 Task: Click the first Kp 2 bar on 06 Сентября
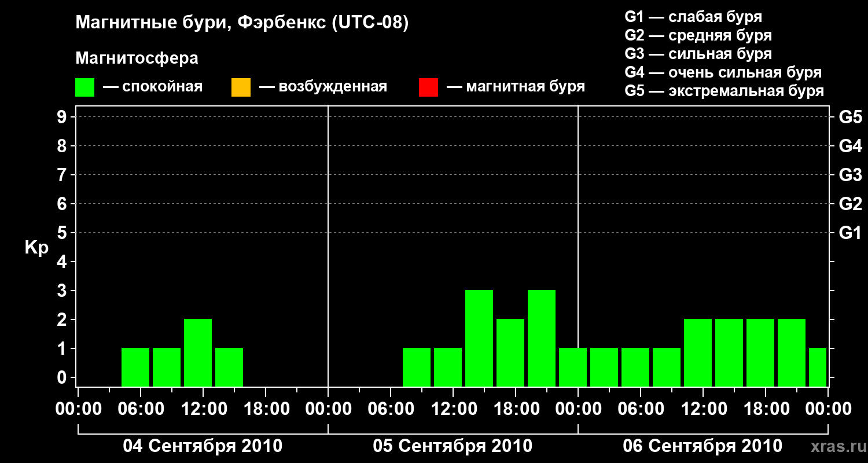tap(698, 352)
